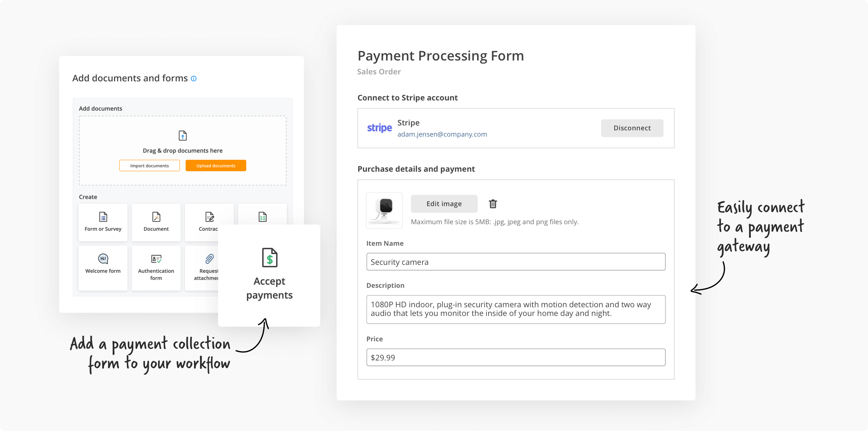
Task: Open the adam.jensen@company.com email link
Action: pos(442,134)
